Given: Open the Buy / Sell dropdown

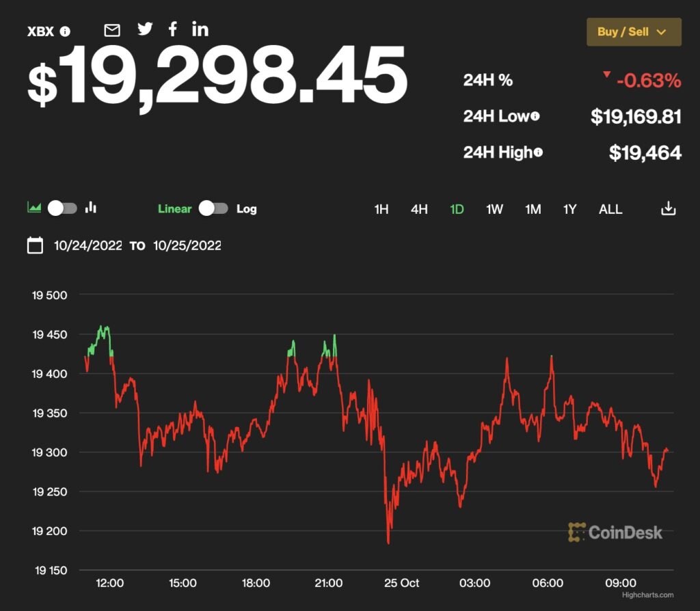Looking at the screenshot, I should pos(634,32).
